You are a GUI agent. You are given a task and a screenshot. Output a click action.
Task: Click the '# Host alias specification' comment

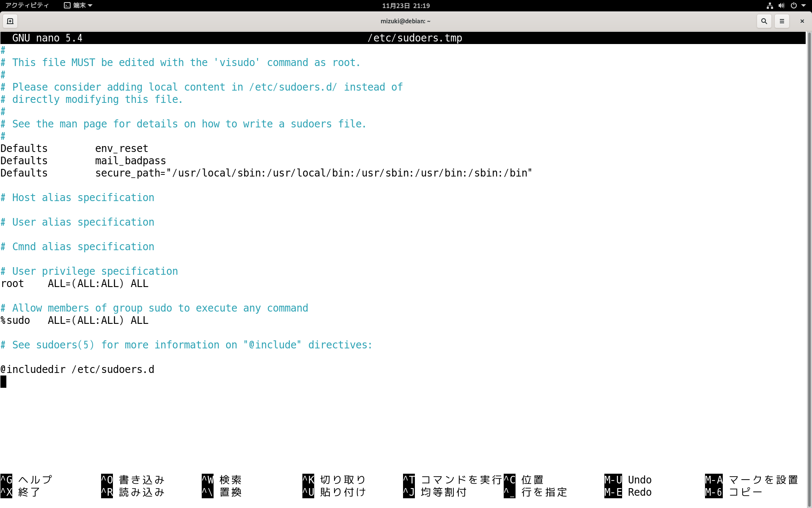tap(77, 198)
